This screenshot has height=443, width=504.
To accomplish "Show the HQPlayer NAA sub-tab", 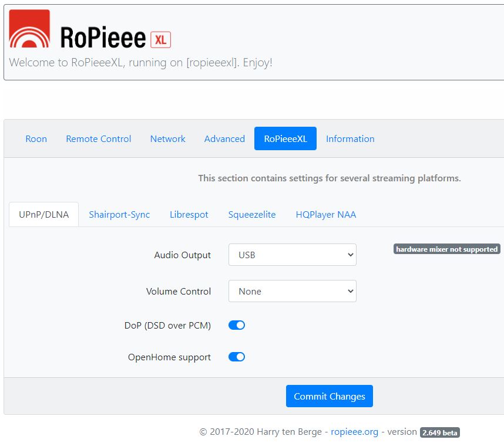I will tap(326, 214).
